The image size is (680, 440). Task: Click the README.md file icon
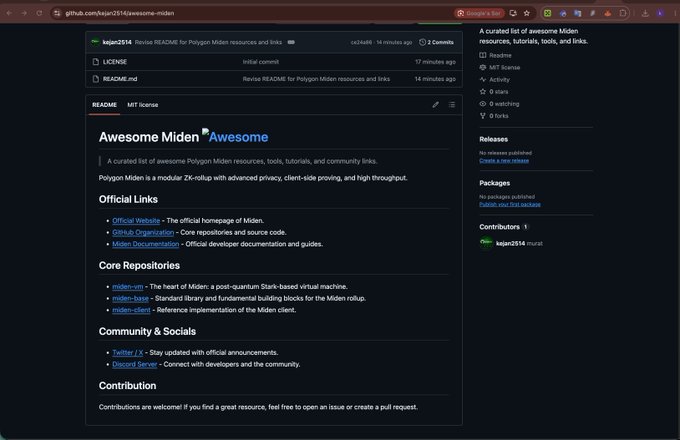(96, 79)
